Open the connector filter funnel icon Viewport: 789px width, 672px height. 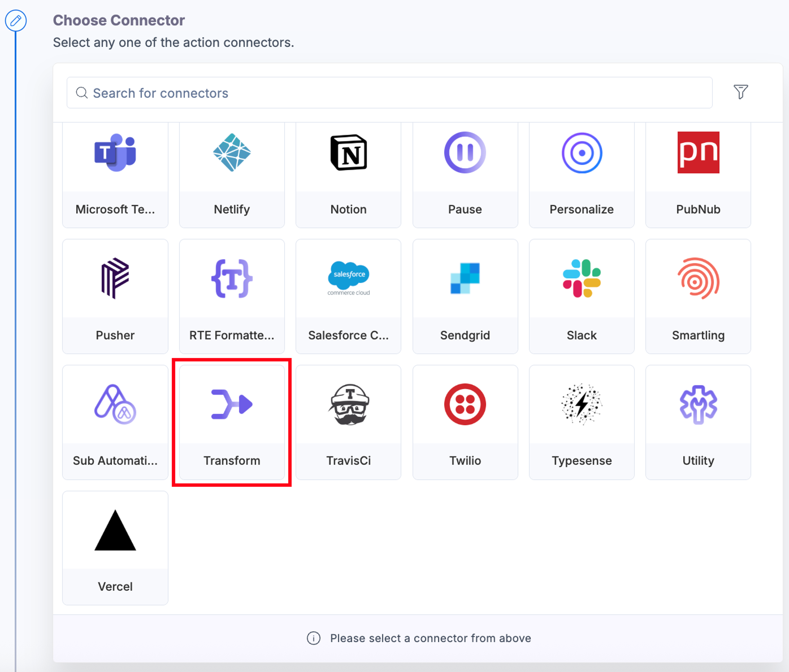[x=741, y=92]
